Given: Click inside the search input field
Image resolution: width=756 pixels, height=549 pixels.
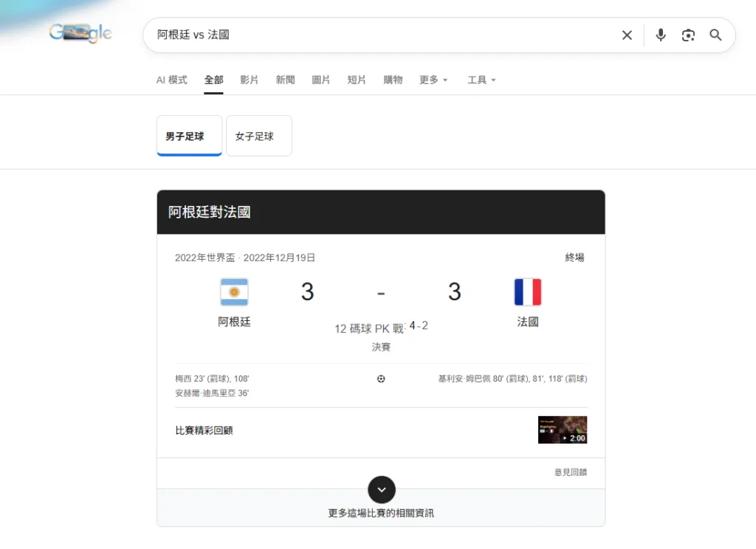Looking at the screenshot, I should click(x=369, y=35).
